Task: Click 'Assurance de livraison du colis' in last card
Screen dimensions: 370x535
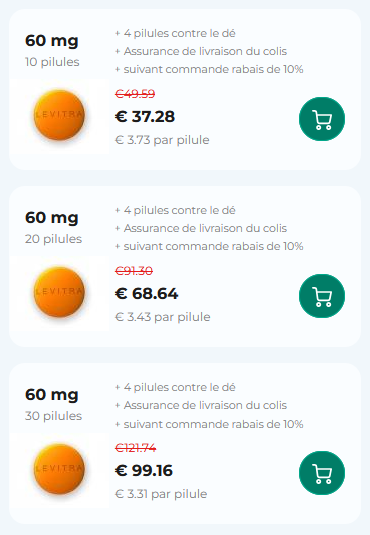Action: (x=205, y=405)
